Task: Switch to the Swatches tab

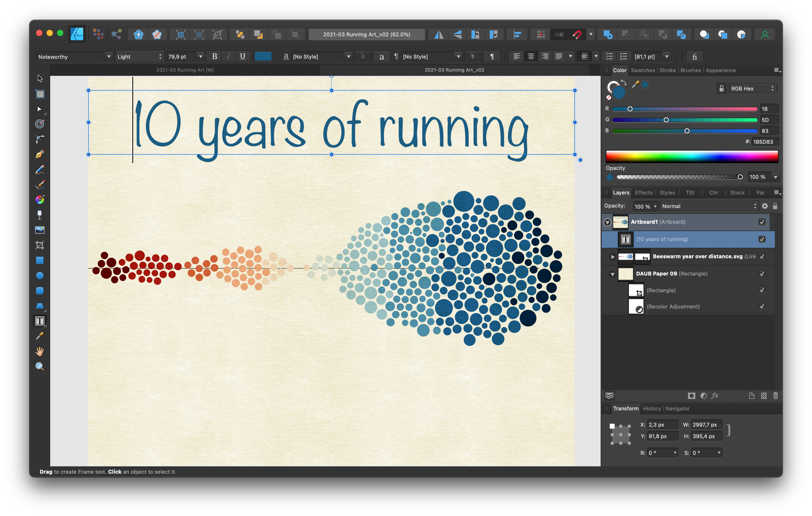Action: pos(643,70)
